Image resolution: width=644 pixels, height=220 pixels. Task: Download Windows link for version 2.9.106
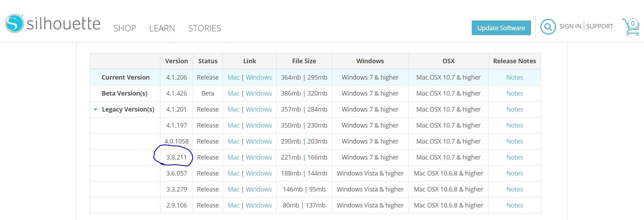(x=259, y=205)
